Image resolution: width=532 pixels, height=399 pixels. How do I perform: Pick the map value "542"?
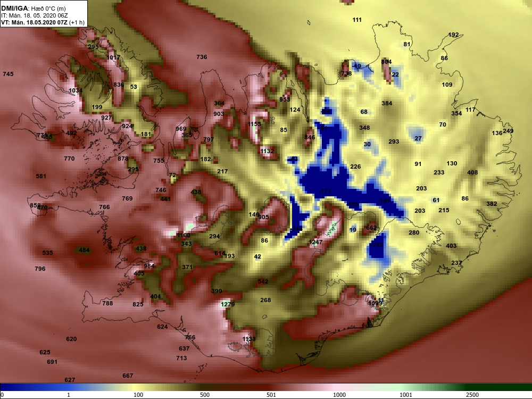[263, 281]
